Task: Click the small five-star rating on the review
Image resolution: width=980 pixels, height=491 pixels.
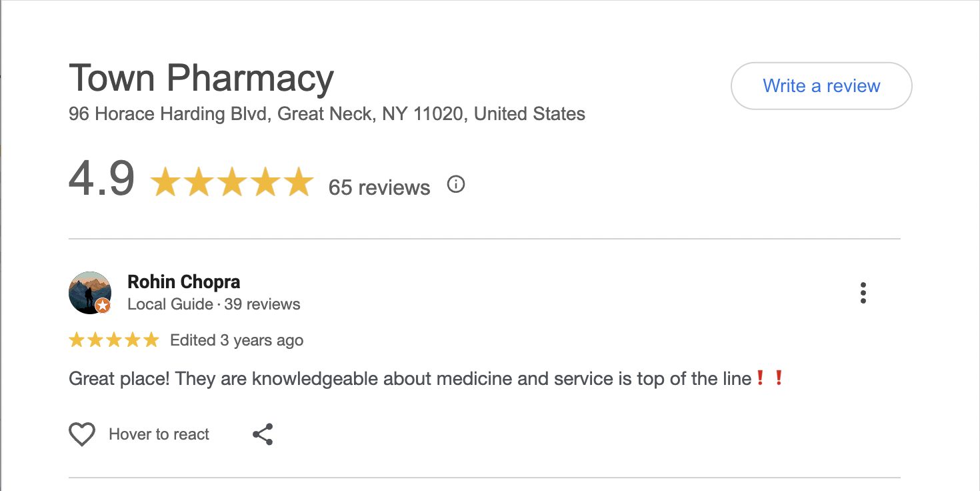Action: tap(114, 340)
